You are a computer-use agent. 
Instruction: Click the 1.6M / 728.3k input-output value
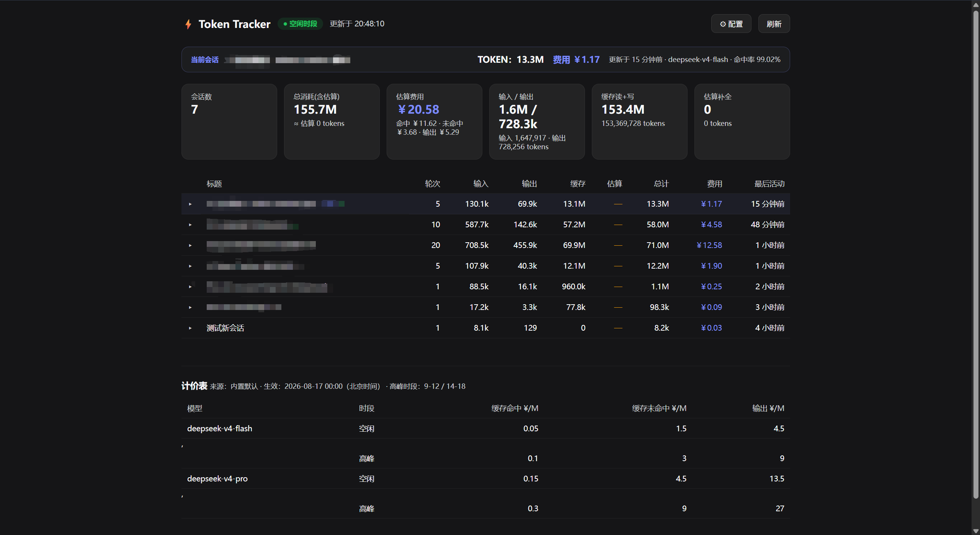[x=518, y=117]
